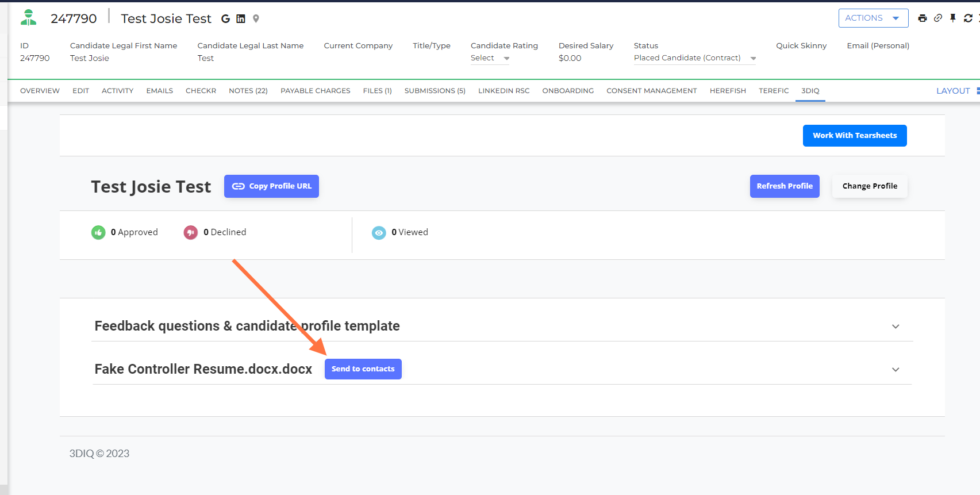The image size is (980, 495).
Task: View the NOTES (22) tab
Action: pyautogui.click(x=248, y=91)
